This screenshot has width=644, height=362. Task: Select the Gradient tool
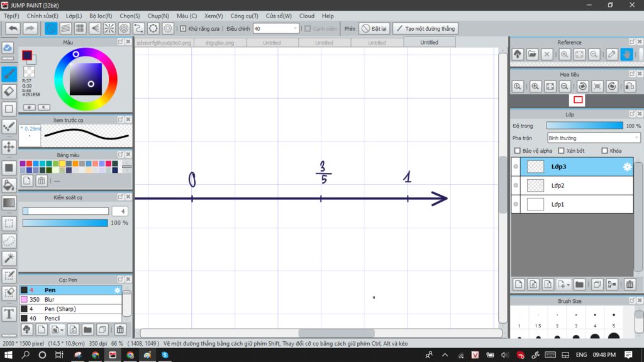coord(9,203)
